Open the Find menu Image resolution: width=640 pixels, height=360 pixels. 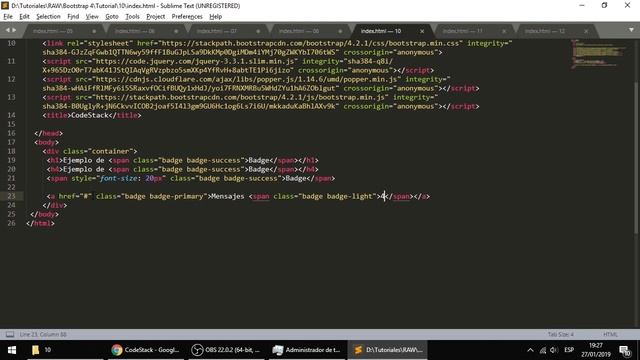point(73,17)
